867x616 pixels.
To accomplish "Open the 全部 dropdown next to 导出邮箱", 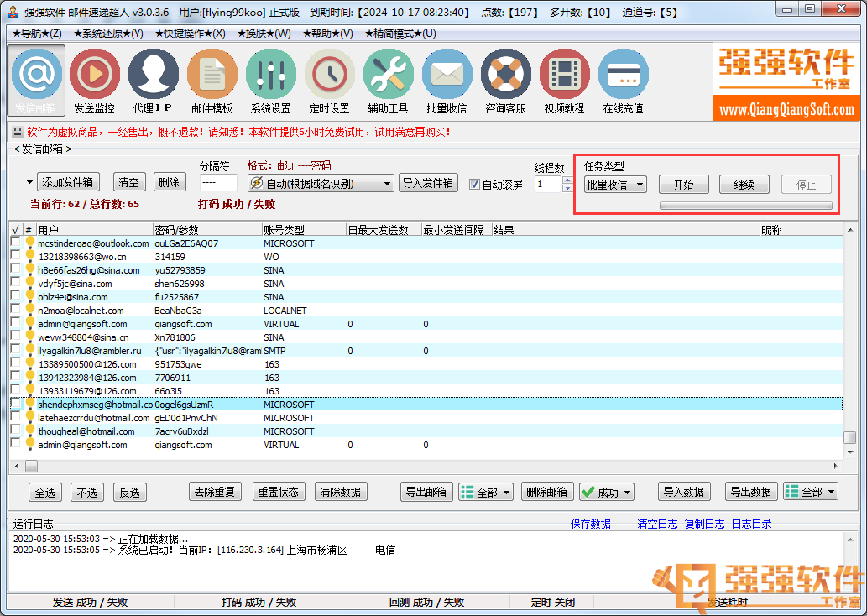I will (486, 492).
